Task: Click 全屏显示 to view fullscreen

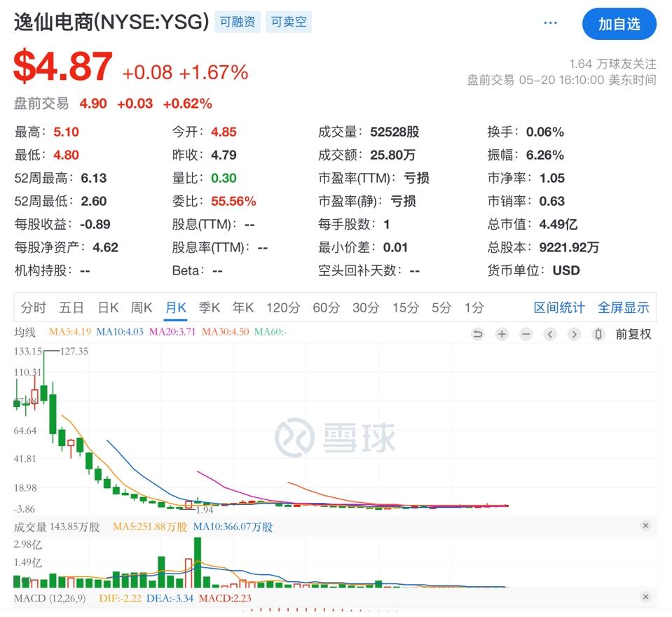Action: tap(623, 307)
